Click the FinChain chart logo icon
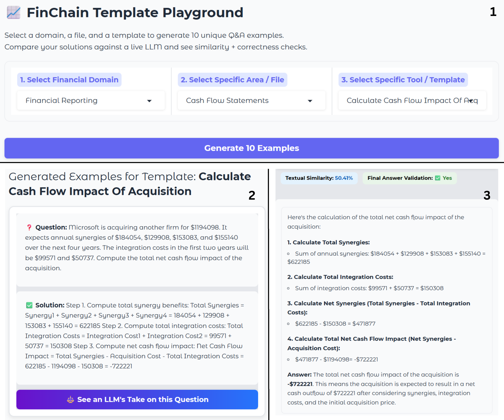 13,12
